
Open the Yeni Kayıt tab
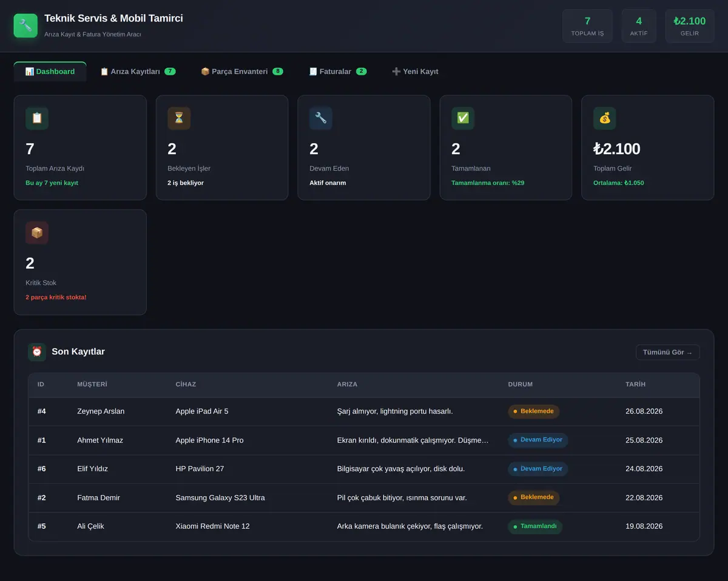(x=415, y=72)
